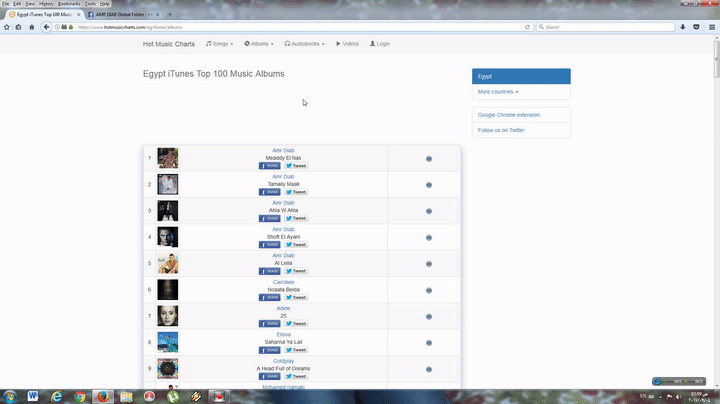Open the Firefox History menu
Viewport: 720px width, 404px height.
(x=46, y=4)
